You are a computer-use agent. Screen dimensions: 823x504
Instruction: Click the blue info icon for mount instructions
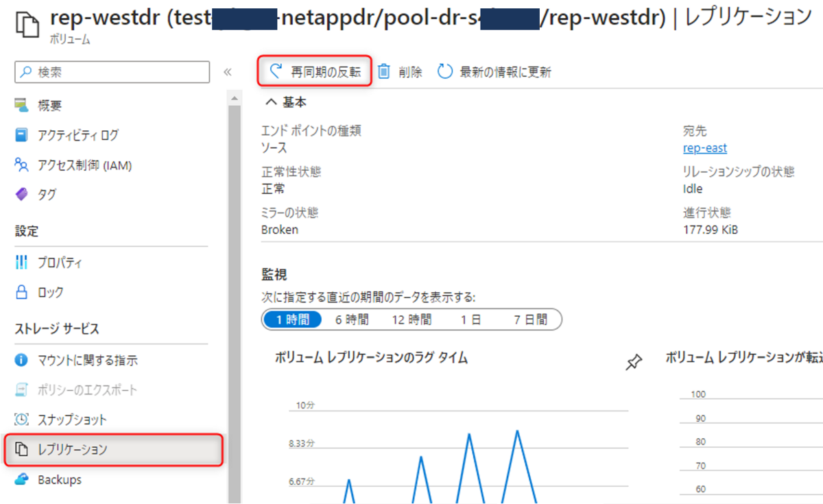(22, 360)
